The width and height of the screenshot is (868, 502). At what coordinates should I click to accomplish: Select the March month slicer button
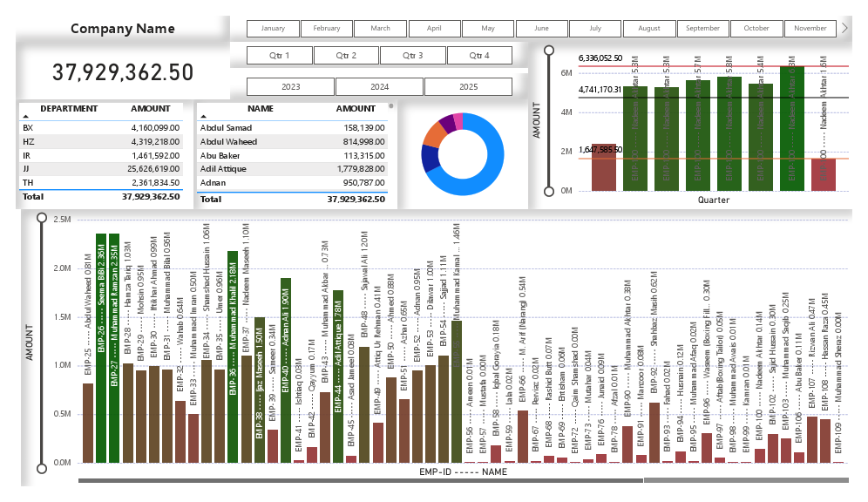point(380,27)
